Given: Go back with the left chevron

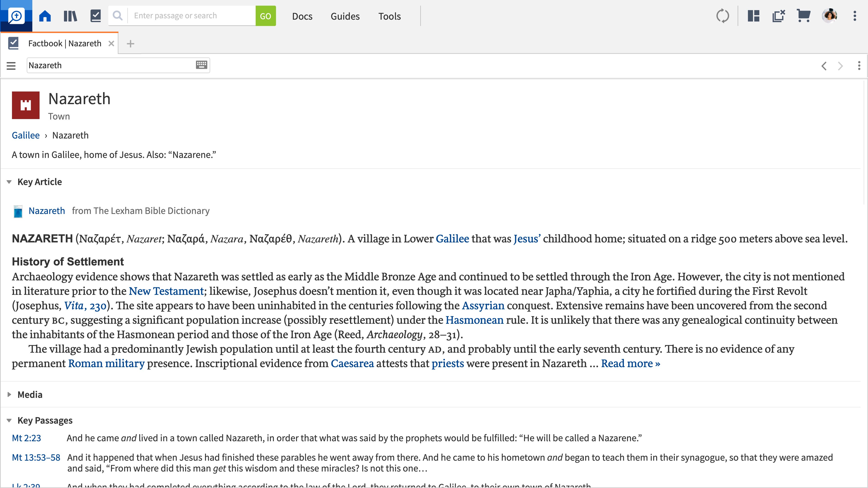Looking at the screenshot, I should [x=824, y=66].
